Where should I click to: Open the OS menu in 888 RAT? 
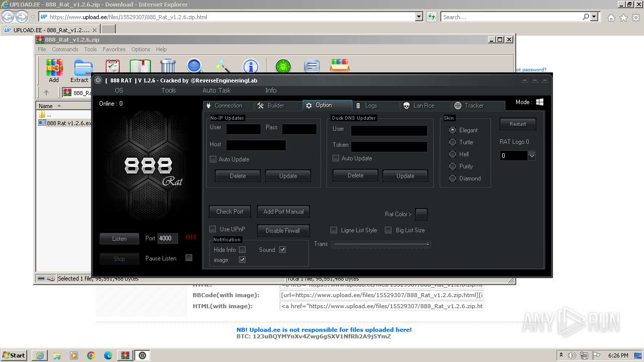point(119,90)
